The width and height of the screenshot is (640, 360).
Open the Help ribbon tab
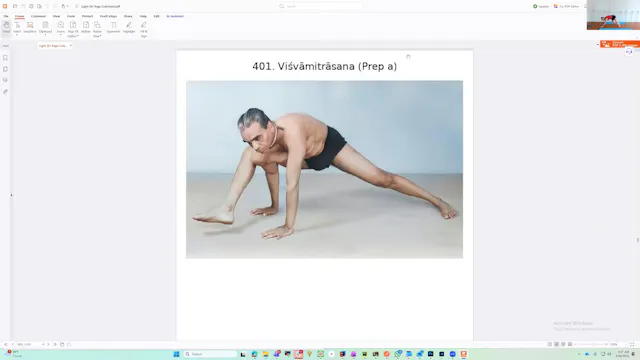point(143,16)
